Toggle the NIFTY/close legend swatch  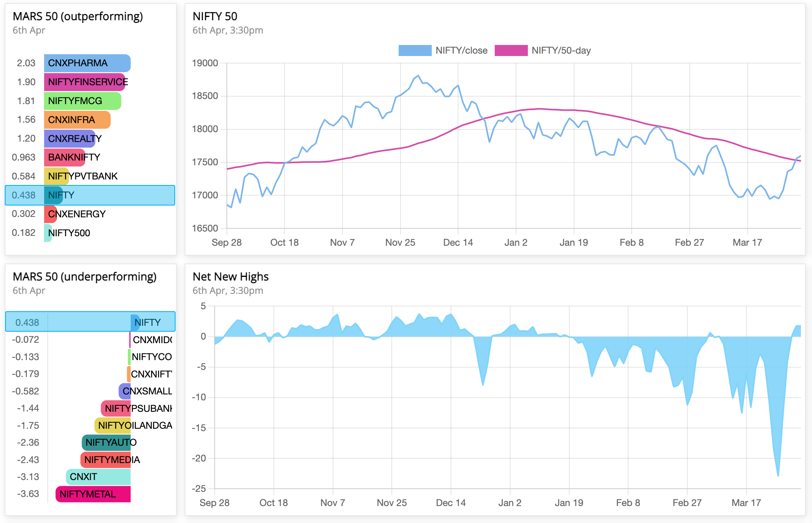(415, 50)
